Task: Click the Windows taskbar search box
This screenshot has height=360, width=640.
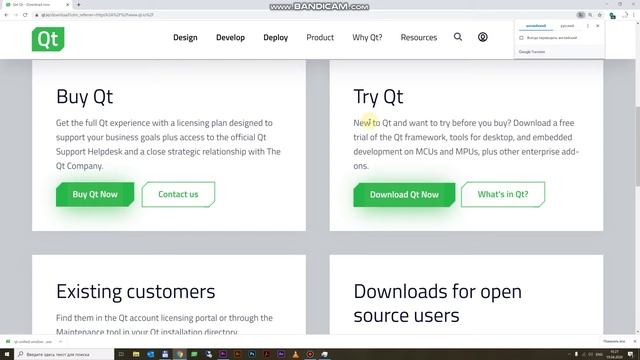Action: pos(64,354)
